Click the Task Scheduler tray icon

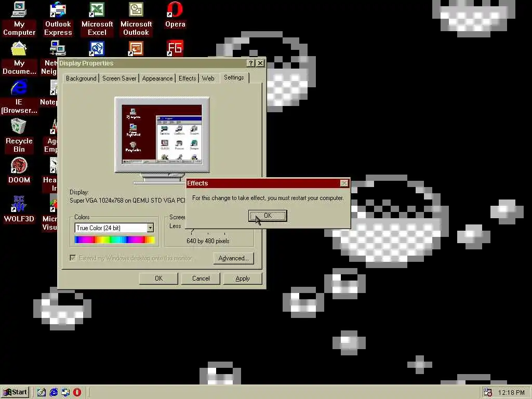488,392
